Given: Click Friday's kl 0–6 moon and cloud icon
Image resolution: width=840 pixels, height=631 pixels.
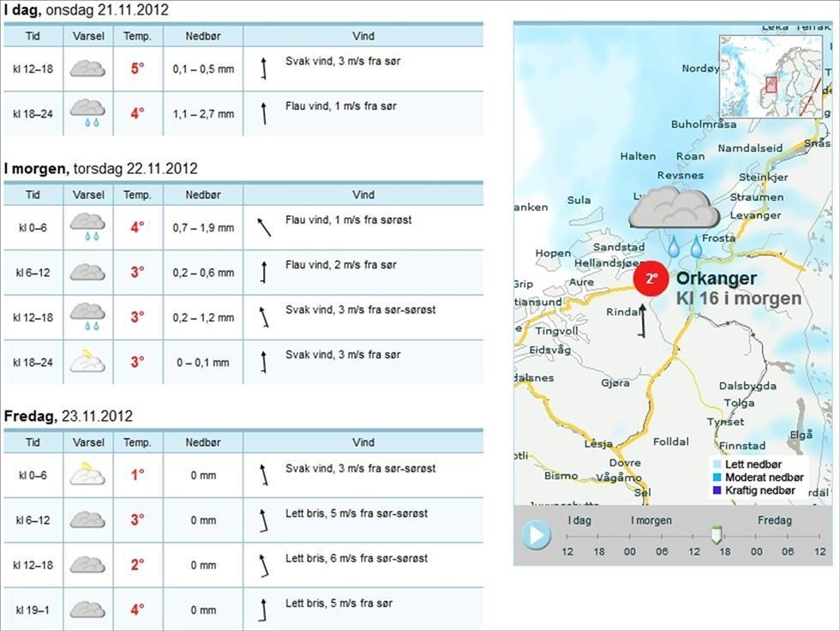Looking at the screenshot, I should point(87,474).
